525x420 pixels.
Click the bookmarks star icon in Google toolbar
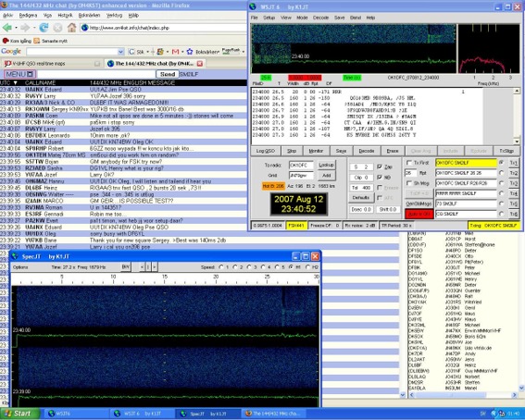(190, 52)
